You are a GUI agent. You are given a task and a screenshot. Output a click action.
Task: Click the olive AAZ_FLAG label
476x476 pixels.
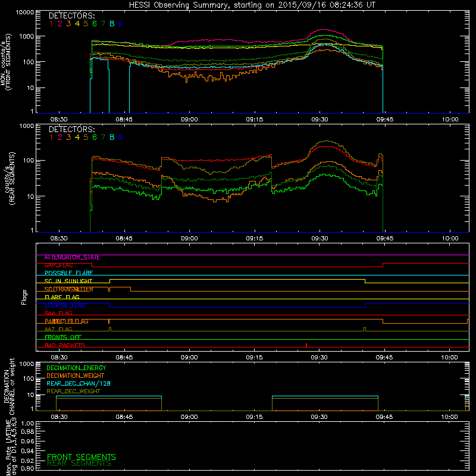pos(58,330)
